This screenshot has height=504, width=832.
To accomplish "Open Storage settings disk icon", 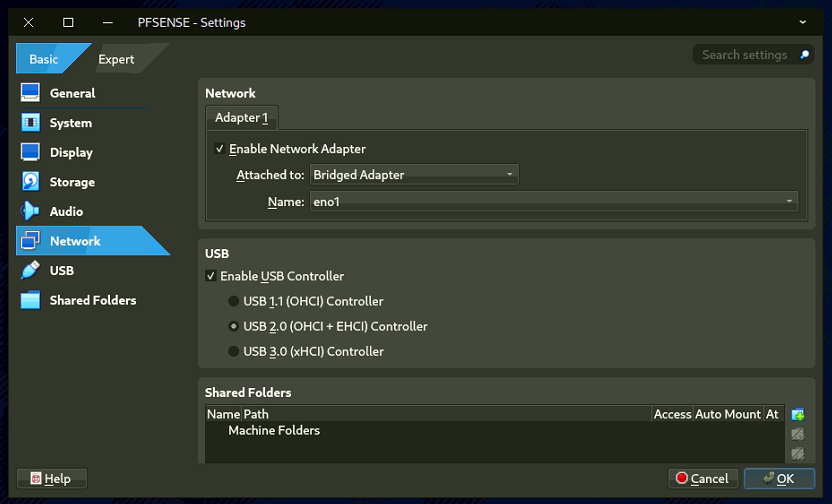I will click(30, 182).
